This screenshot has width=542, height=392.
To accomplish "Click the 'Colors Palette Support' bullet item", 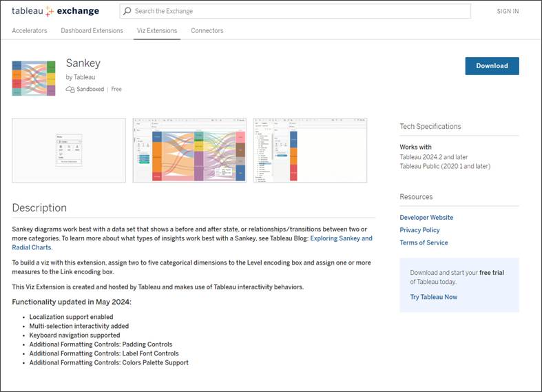I will [x=109, y=362].
